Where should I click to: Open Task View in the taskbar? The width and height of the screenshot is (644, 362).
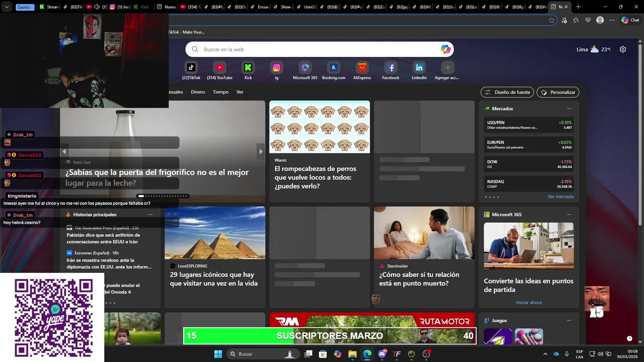pos(308,354)
